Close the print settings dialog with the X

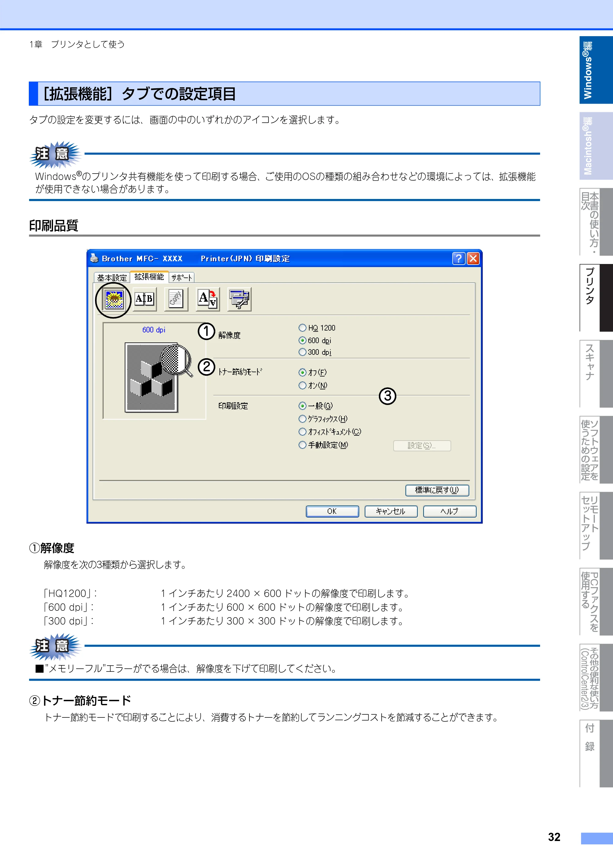pyautogui.click(x=473, y=258)
